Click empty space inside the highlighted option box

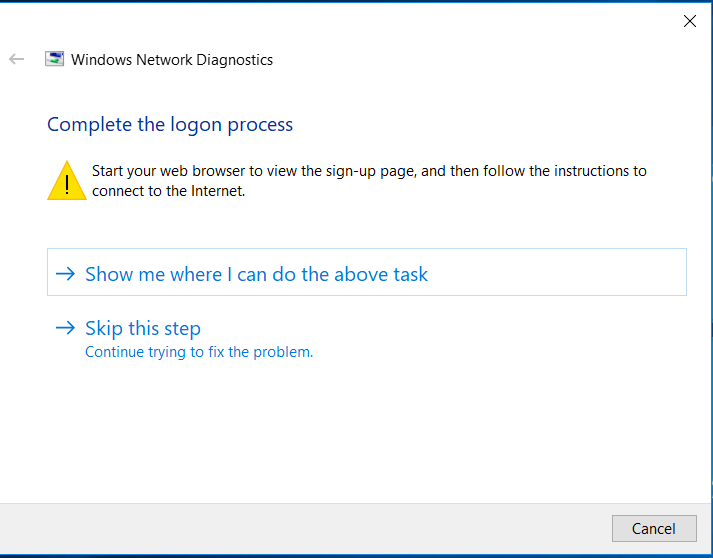(x=555, y=272)
